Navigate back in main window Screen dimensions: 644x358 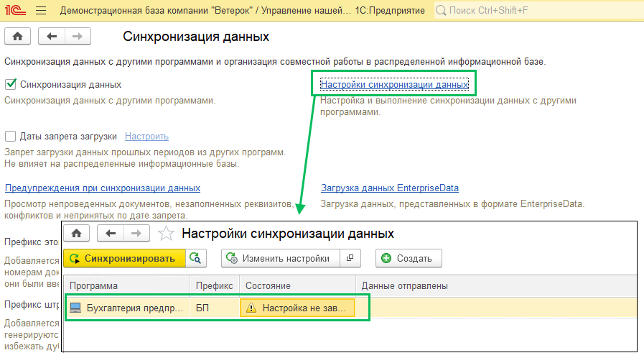52,37
